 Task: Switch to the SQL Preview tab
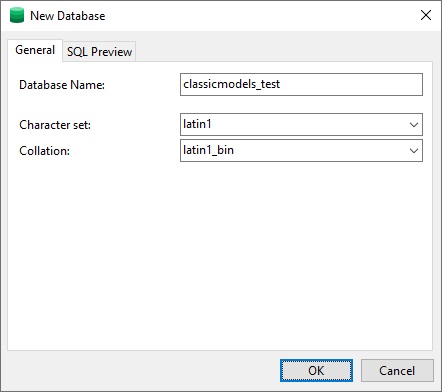click(99, 52)
